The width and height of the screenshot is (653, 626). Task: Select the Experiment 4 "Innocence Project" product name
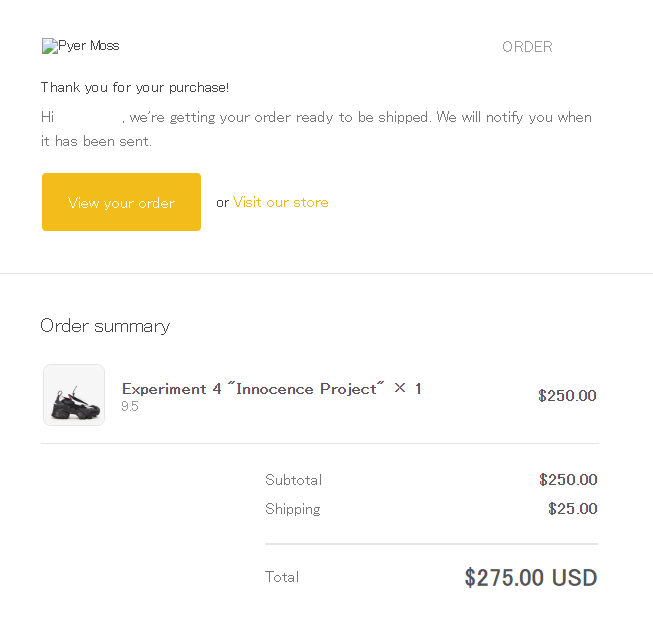pos(253,389)
